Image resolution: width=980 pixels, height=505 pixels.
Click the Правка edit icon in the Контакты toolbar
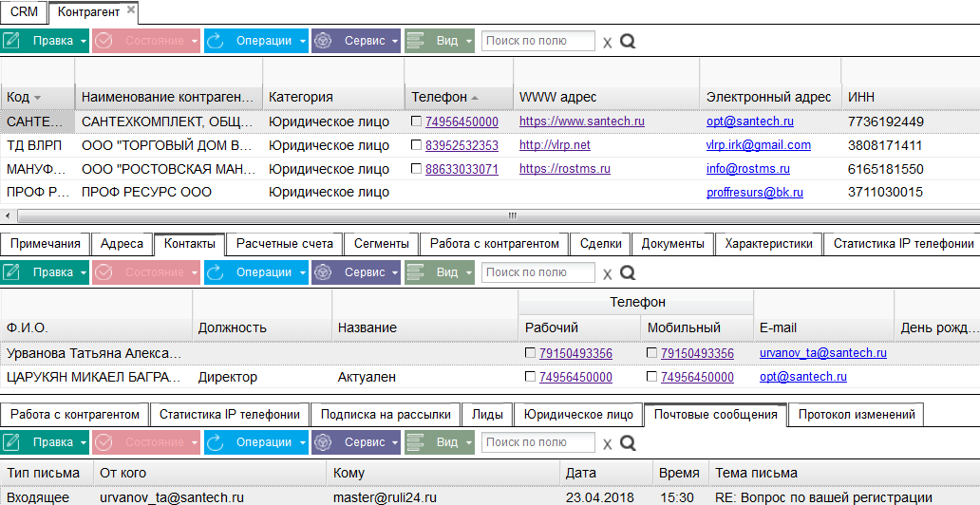(10, 273)
